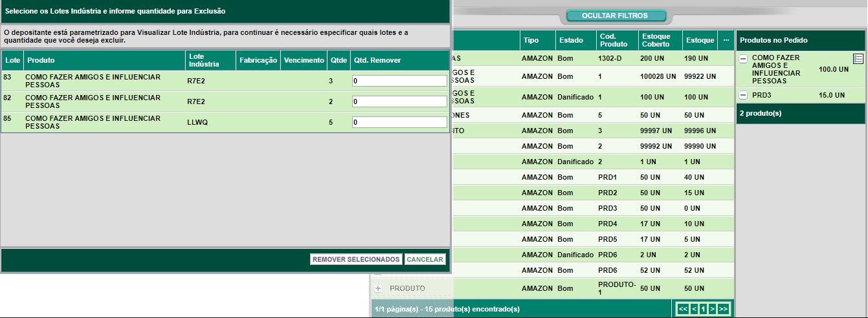This screenshot has width=868, height=318.
Task: Go to previous page with < button
Action: click(694, 309)
